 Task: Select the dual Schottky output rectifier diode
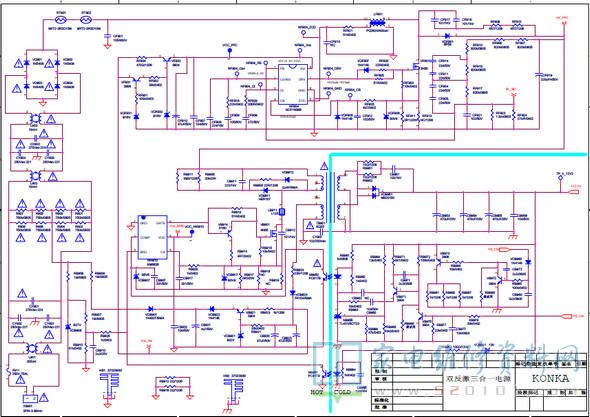[x=374, y=192]
